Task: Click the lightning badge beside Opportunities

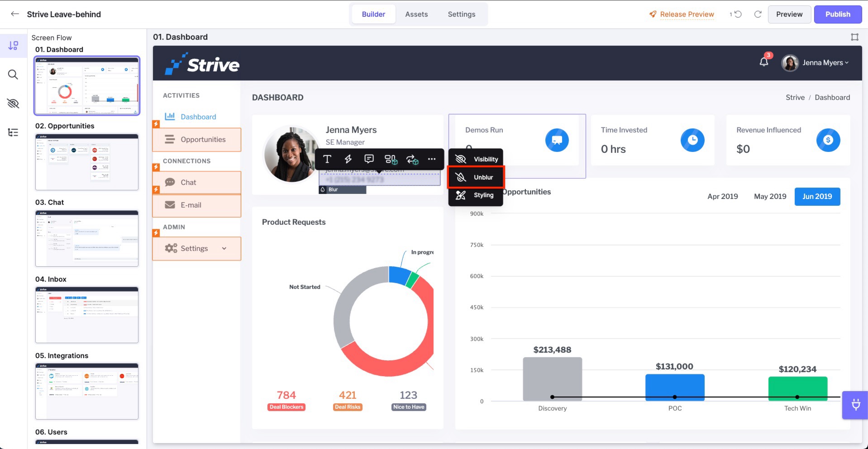Action: pos(156,124)
